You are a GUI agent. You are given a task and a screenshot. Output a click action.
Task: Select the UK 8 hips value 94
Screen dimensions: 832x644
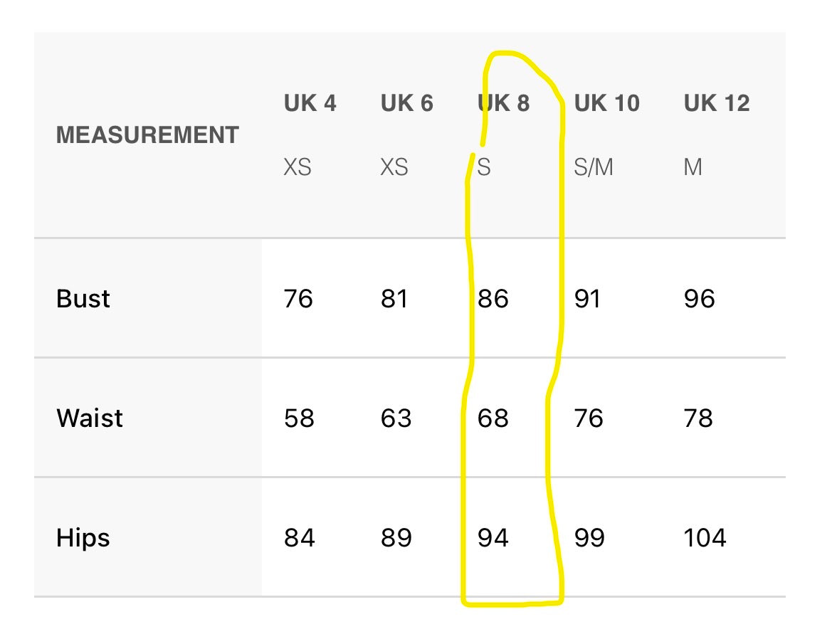493,537
